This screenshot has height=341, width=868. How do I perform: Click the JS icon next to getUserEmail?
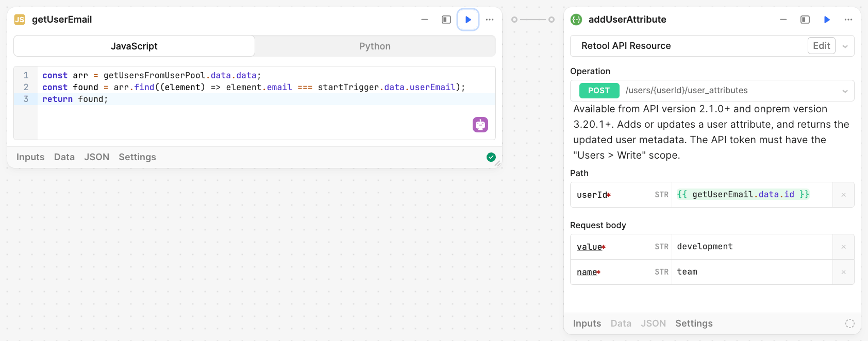[20, 20]
